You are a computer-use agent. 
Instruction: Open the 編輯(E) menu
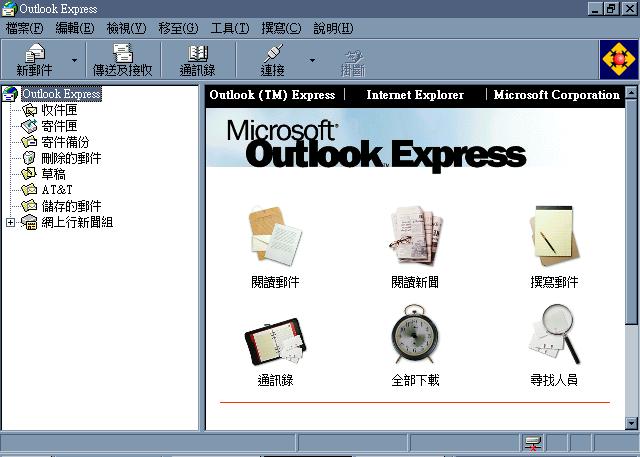pyautogui.click(x=75, y=28)
